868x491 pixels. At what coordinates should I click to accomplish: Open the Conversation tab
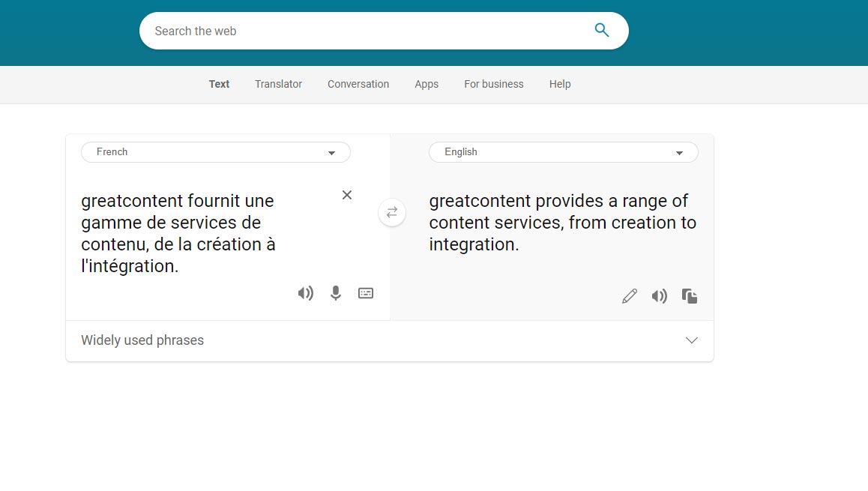pyautogui.click(x=358, y=84)
